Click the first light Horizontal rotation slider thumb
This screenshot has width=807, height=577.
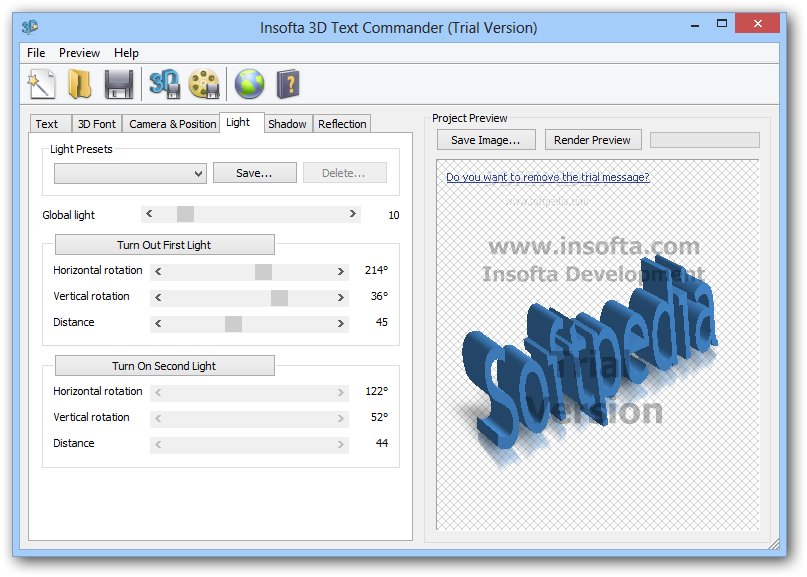click(264, 272)
